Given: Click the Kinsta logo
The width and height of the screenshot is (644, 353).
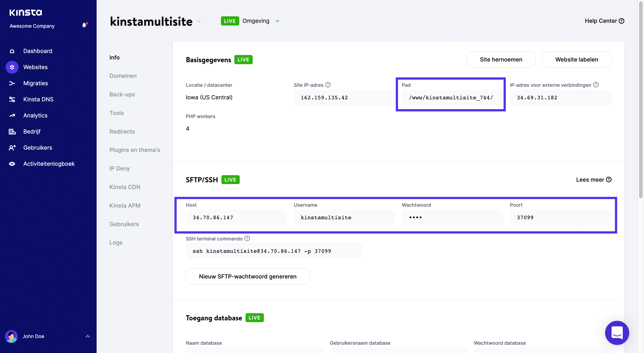Looking at the screenshot, I should pos(25,13).
